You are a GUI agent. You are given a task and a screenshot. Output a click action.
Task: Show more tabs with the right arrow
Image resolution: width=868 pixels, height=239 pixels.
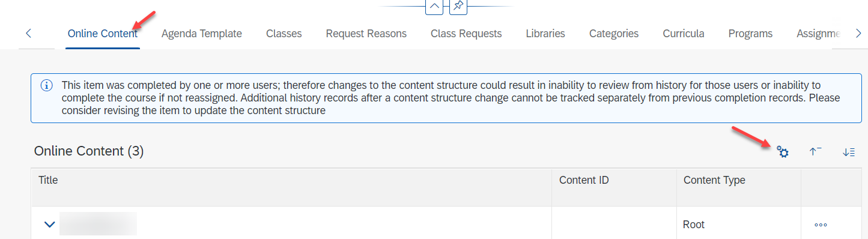coord(858,34)
